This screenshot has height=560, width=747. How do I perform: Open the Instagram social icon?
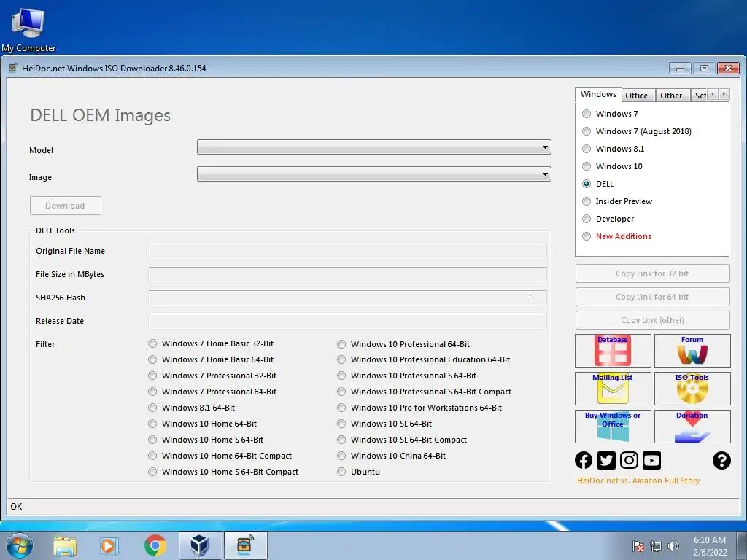629,460
